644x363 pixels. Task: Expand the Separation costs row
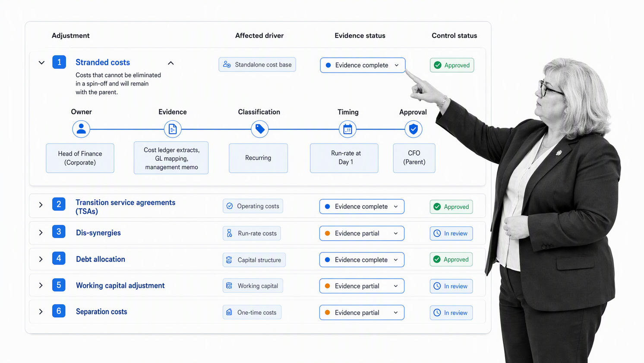coord(41,312)
